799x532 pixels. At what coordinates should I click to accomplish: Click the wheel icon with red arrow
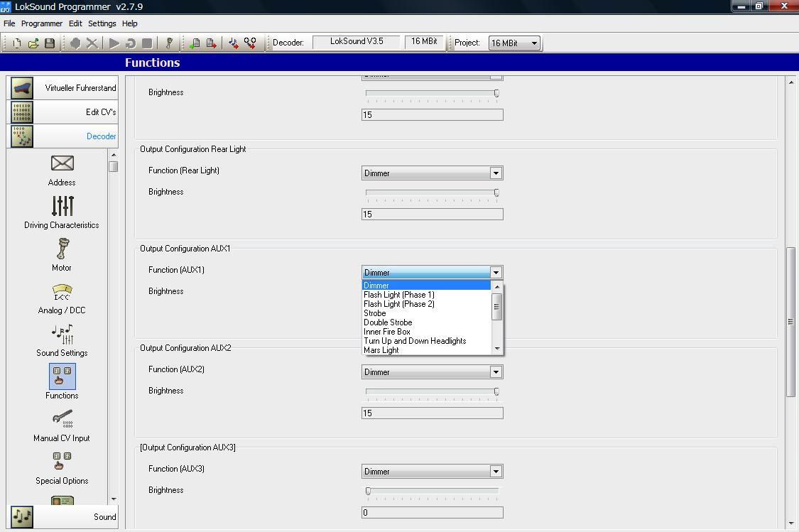pos(250,43)
